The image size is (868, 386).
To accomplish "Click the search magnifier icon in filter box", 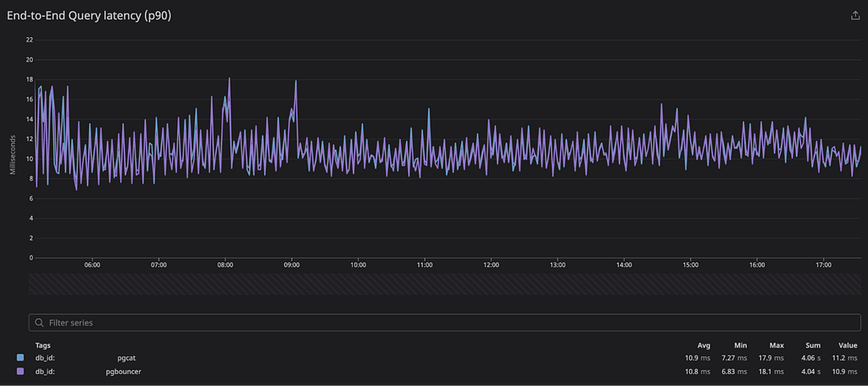I will click(x=39, y=322).
